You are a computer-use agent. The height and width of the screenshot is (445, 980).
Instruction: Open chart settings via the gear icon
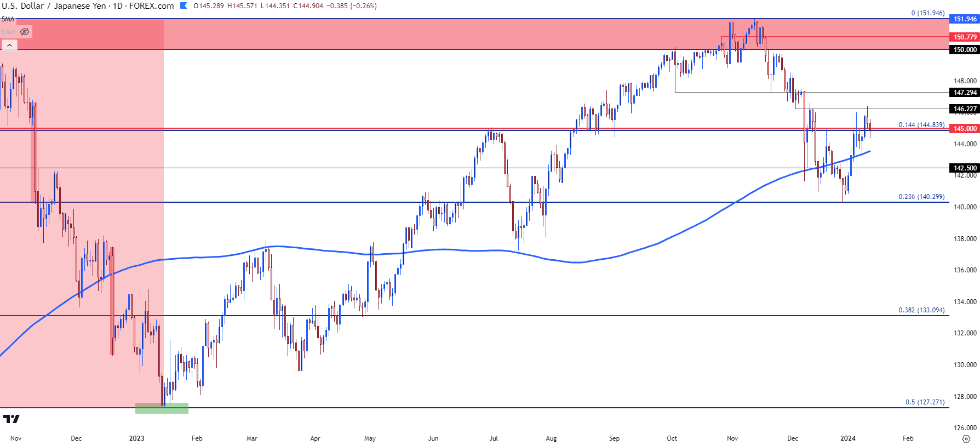click(x=966, y=438)
